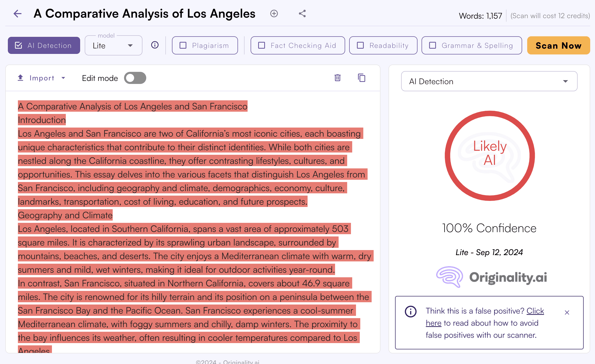Viewport: 595px width, 364px height.
Task: Click info icon in false positive notice
Action: (x=410, y=312)
